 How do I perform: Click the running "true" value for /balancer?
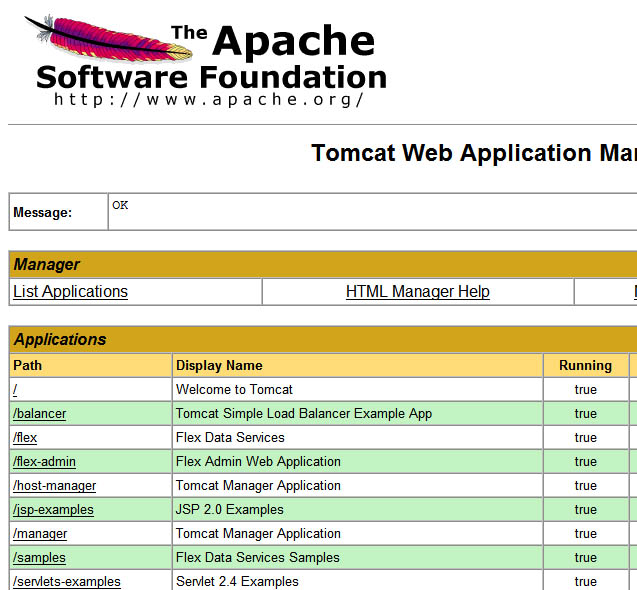[585, 414]
